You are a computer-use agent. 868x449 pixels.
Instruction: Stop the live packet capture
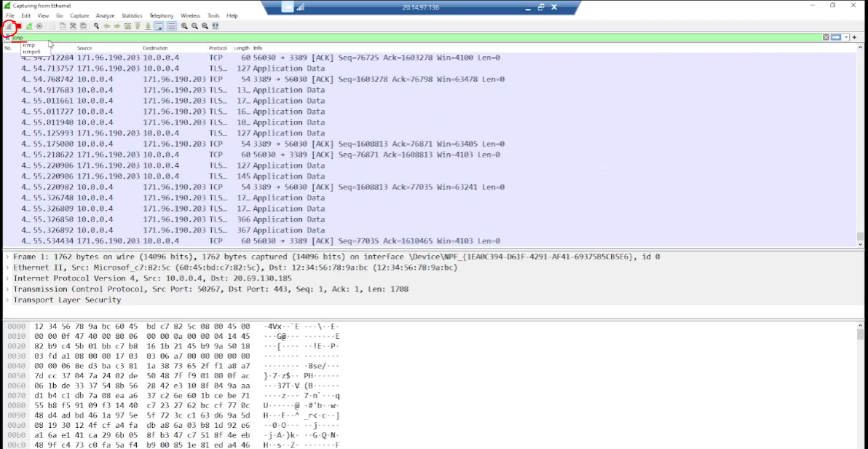pyautogui.click(x=18, y=26)
